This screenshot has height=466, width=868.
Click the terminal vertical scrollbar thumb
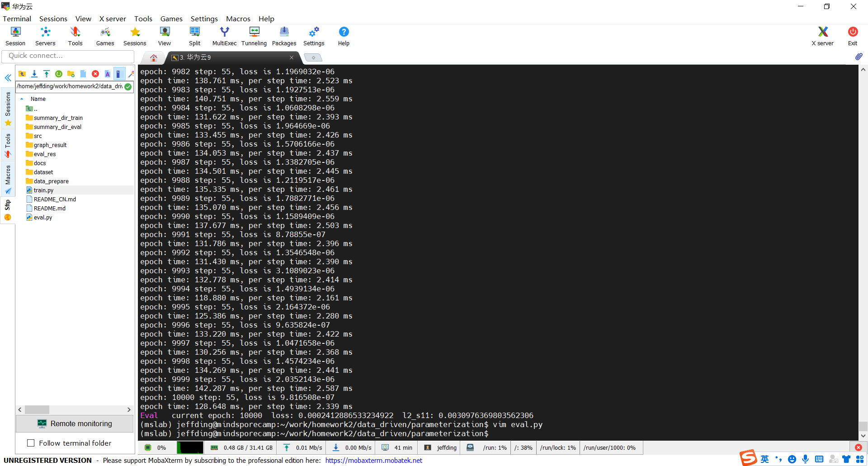(863, 426)
